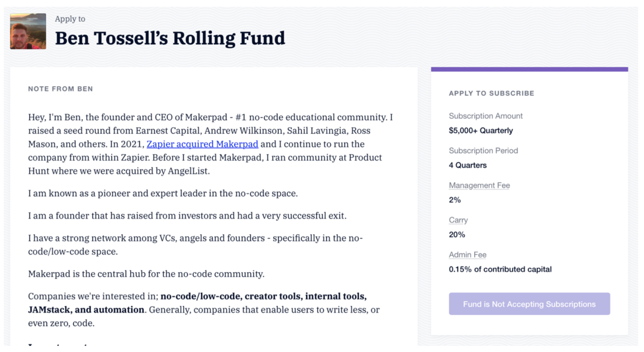644x352 pixels.
Task: Click the Management Fee label
Action: [479, 185]
